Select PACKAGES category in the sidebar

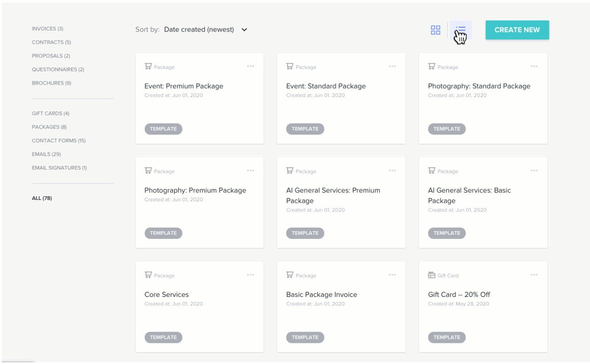tap(49, 127)
